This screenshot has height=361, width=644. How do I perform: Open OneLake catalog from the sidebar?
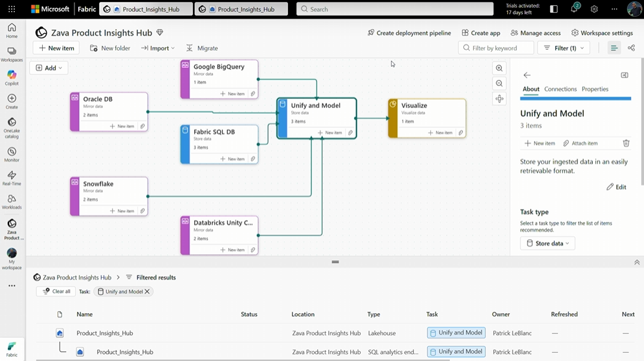click(x=12, y=127)
